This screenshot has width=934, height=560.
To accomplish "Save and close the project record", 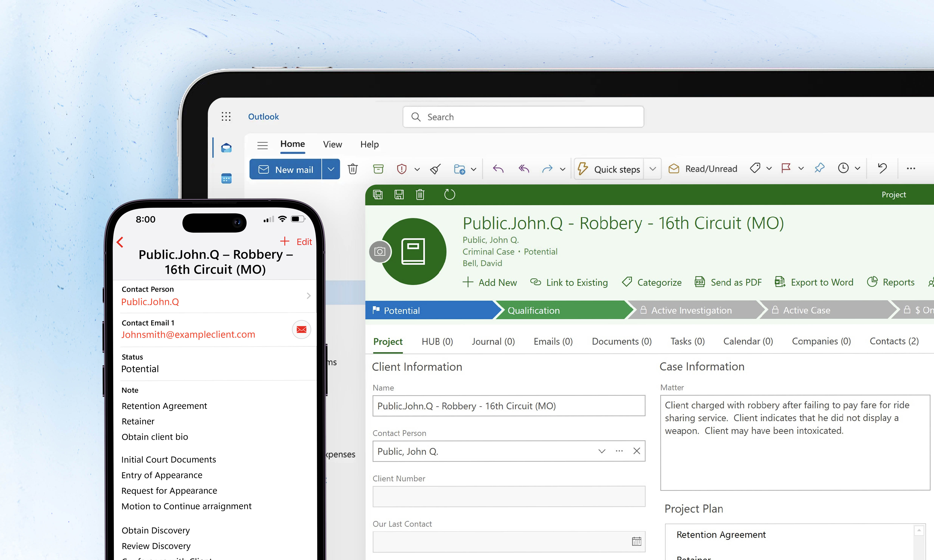I will point(378,195).
